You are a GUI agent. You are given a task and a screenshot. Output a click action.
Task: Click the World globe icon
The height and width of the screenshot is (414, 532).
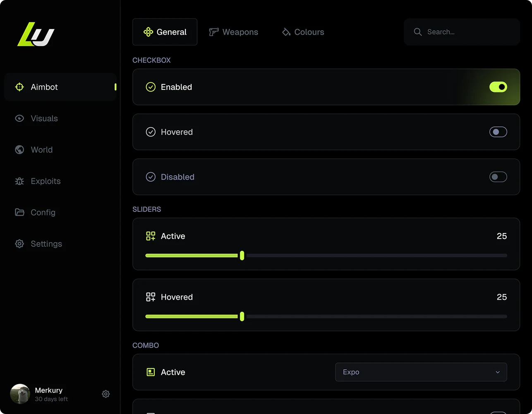point(19,150)
